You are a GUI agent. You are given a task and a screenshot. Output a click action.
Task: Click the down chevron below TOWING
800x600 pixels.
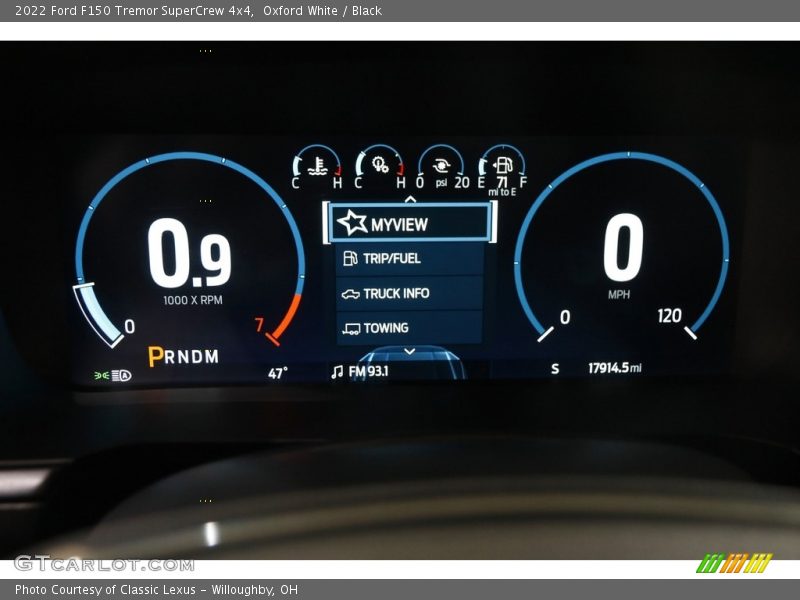(x=410, y=352)
